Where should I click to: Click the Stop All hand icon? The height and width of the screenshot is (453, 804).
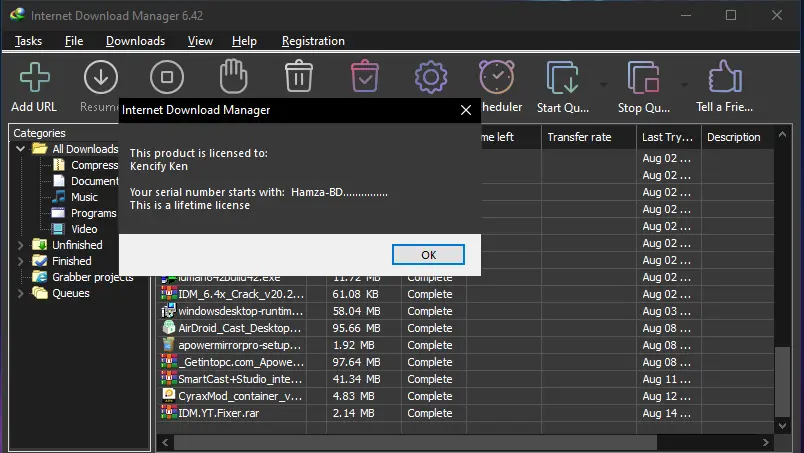tap(233, 76)
